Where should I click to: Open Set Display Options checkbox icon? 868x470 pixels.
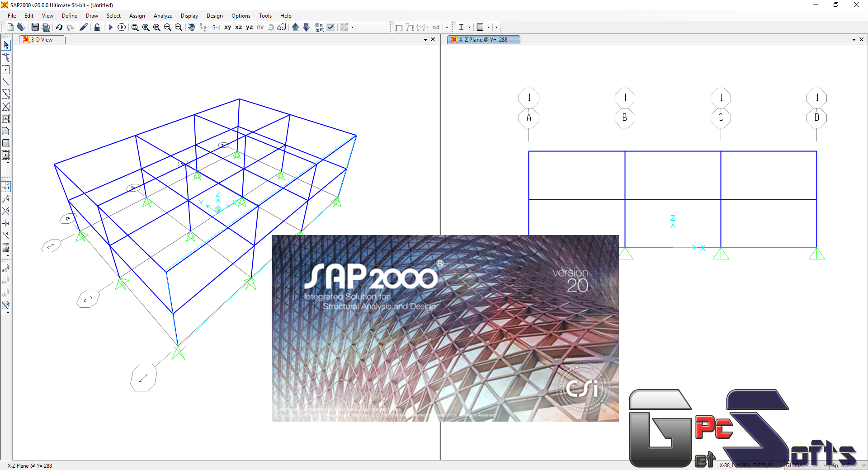coord(330,27)
